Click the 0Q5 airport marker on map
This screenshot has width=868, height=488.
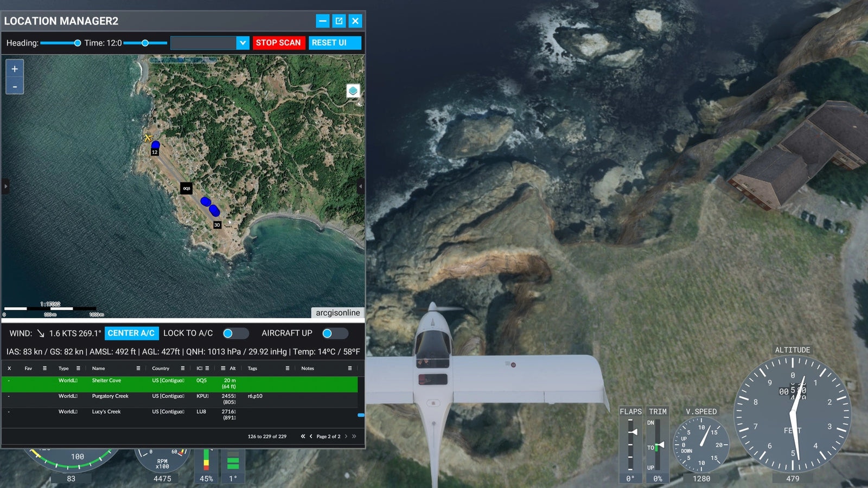(186, 189)
